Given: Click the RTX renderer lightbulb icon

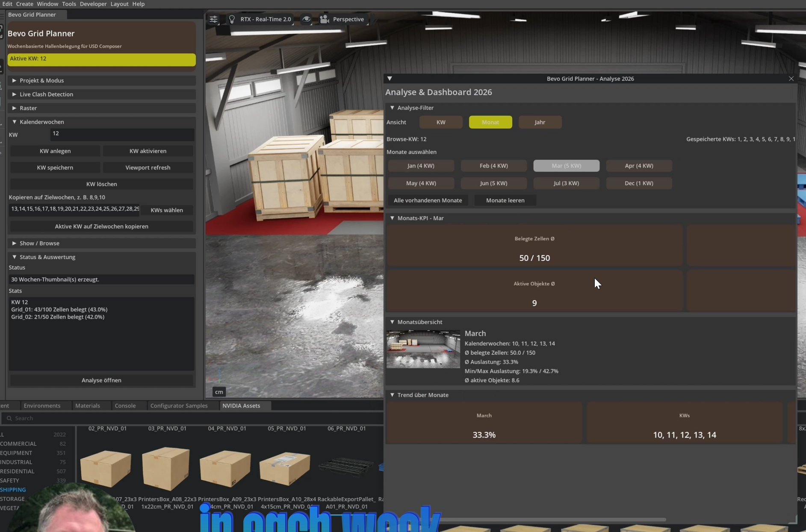Looking at the screenshot, I should click(232, 19).
